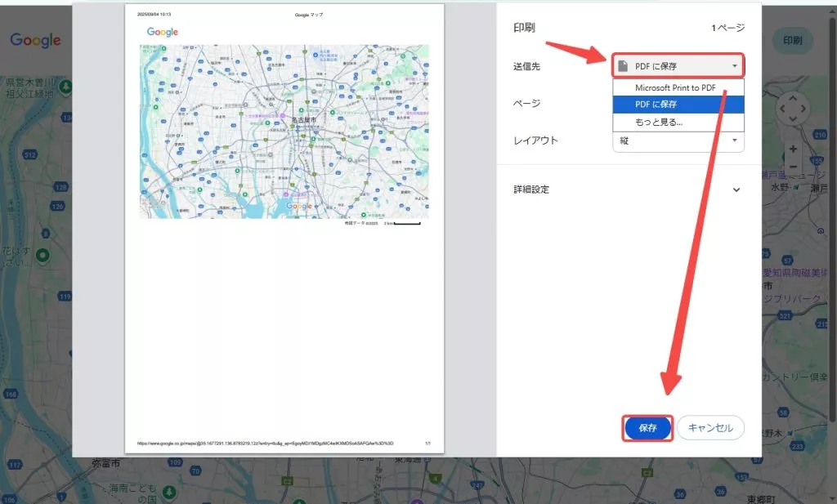Click the map zoom in plus icon
This screenshot has height=504, width=837.
(793, 149)
